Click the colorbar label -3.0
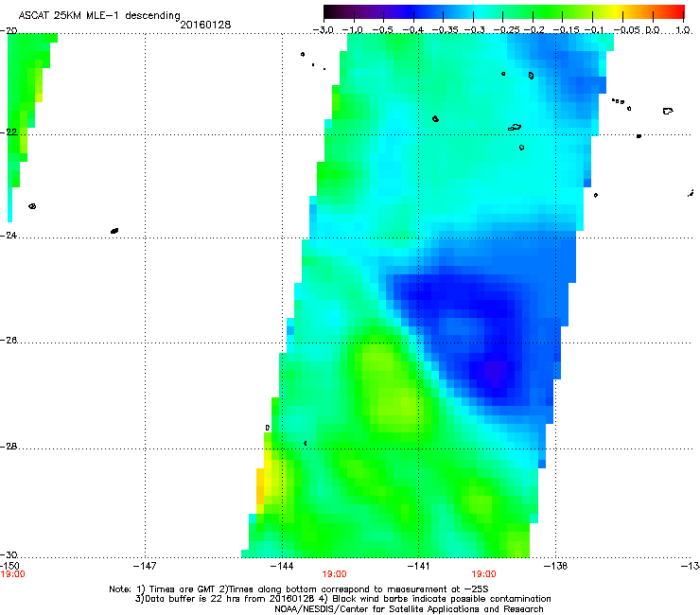 point(323,30)
